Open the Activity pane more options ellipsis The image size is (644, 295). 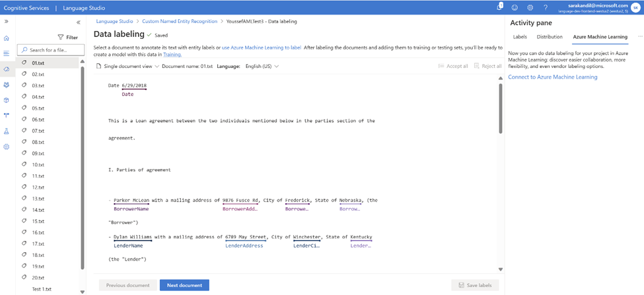(640, 37)
